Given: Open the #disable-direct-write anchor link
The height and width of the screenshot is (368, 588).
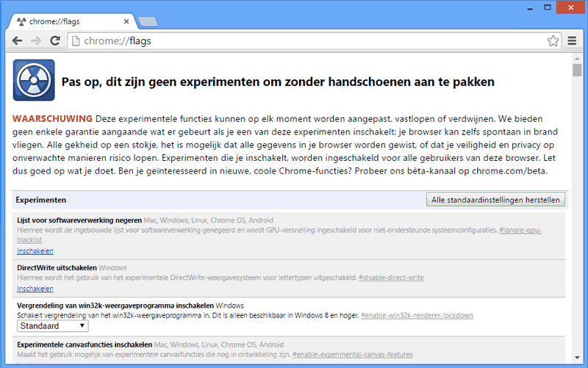Looking at the screenshot, I should (391, 278).
